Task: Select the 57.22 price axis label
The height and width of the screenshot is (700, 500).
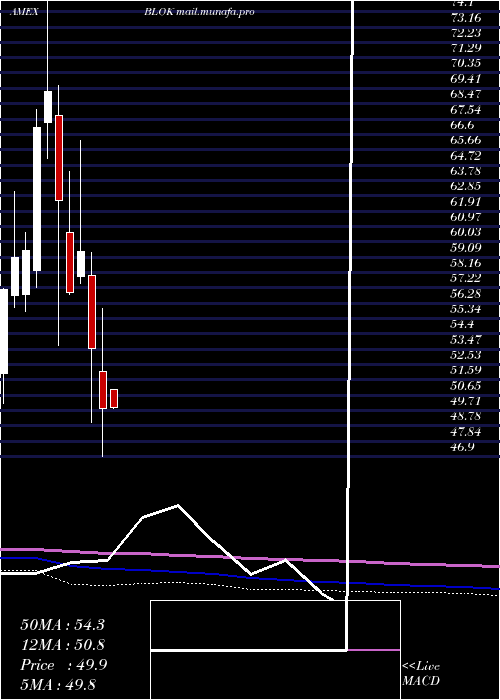Action: [466, 279]
